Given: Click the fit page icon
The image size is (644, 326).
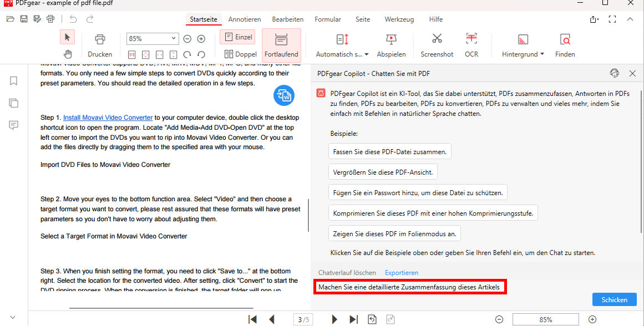Looking at the screenshot, I should point(145,54).
